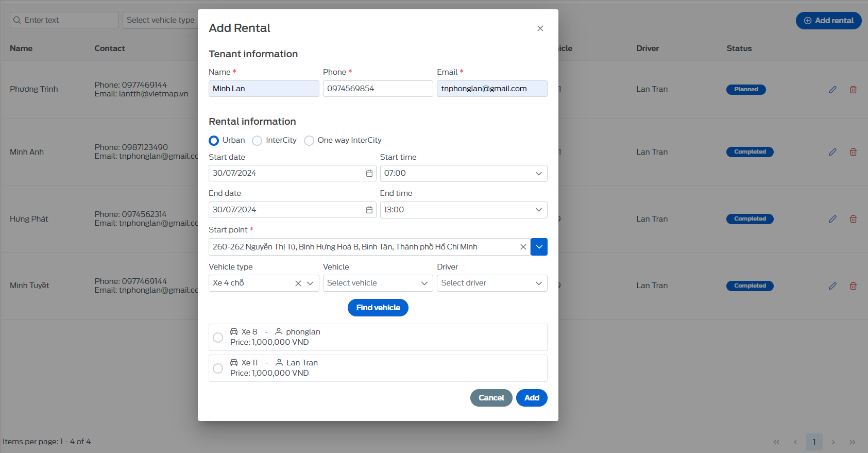Click Phone: 0987123490 contact text
868x453 pixels.
click(131, 147)
